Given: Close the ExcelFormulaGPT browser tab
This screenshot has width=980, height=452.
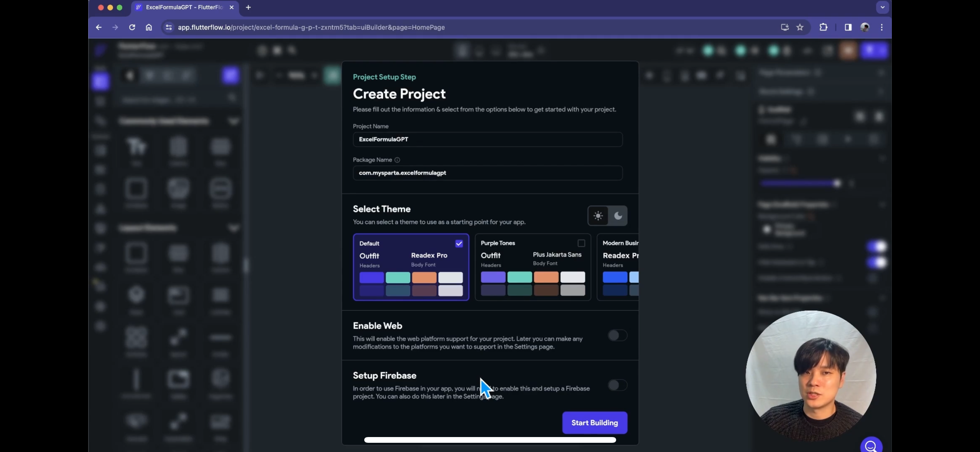Looking at the screenshot, I should tap(232, 7).
